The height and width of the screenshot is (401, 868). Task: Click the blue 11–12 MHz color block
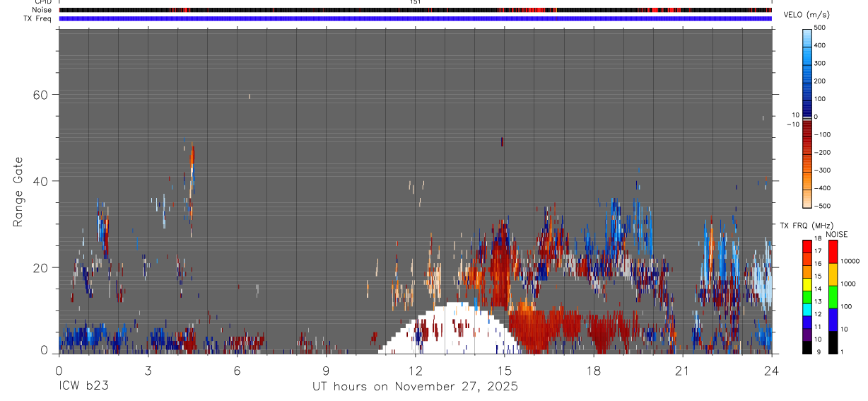(807, 322)
